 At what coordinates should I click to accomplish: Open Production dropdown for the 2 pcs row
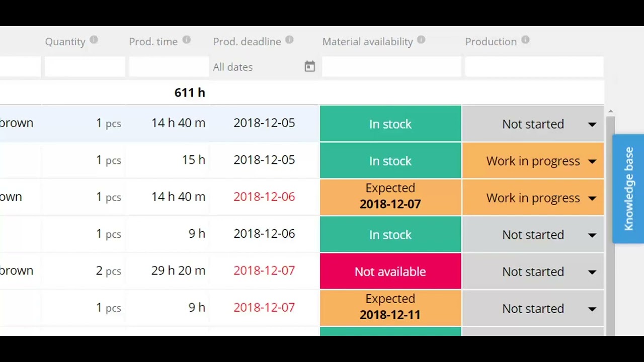(592, 272)
